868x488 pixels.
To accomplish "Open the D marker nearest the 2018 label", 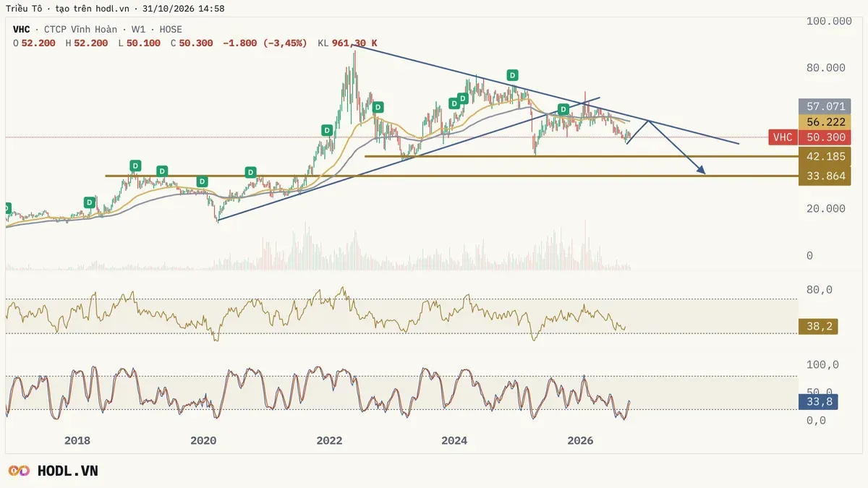I will click(89, 202).
